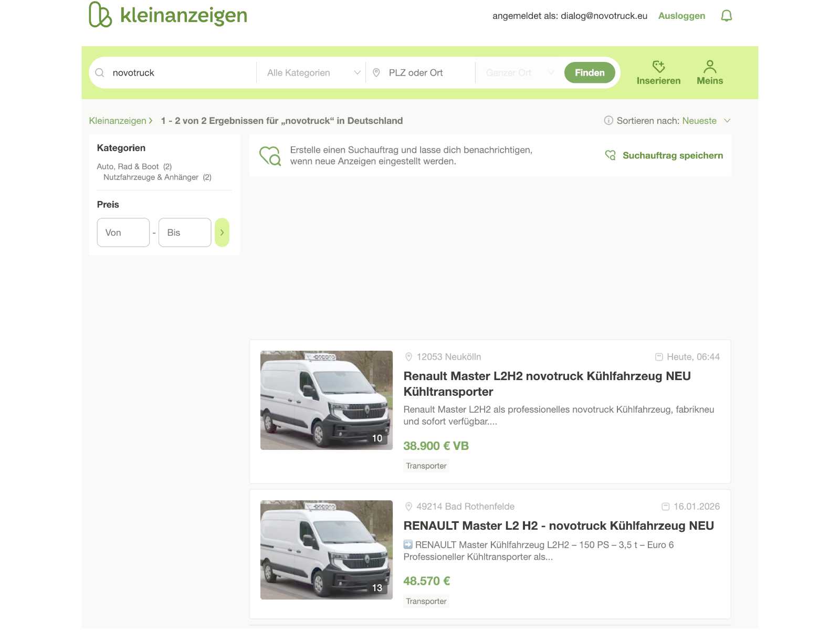This screenshot has height=630, width=840.
Task: Click the sort info icon
Action: pyautogui.click(x=608, y=121)
